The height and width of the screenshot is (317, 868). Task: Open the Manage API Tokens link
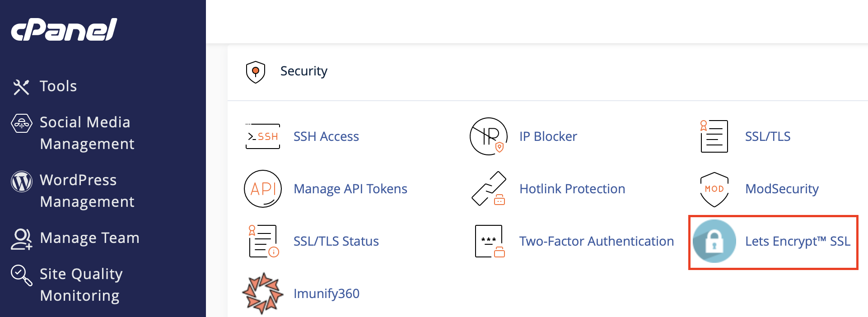[350, 189]
